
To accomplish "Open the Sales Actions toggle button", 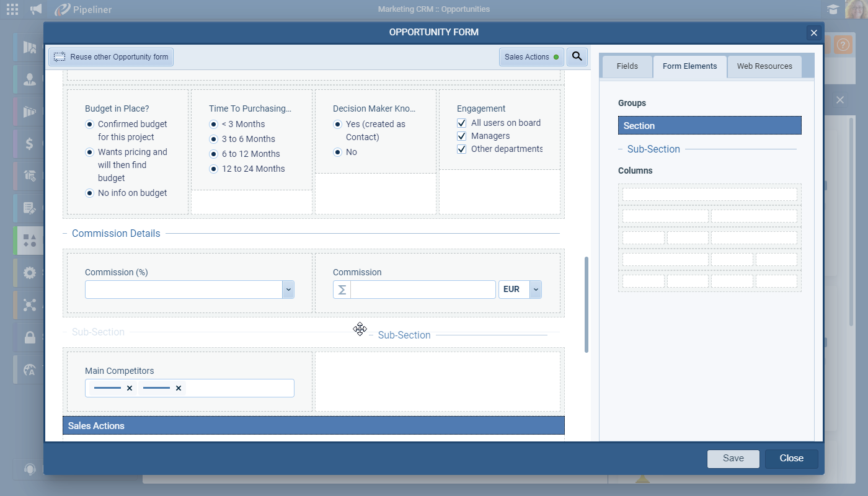I will tap(531, 56).
